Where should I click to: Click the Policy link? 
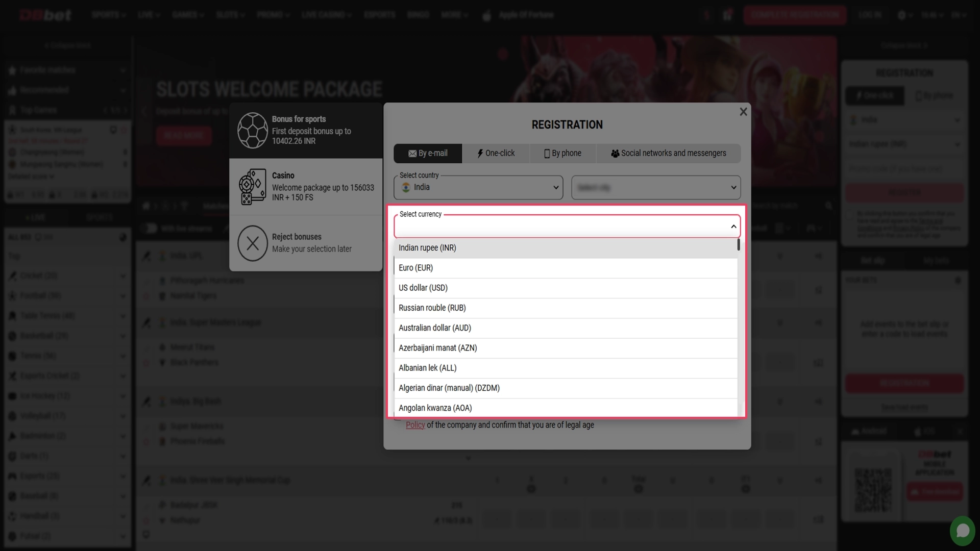point(414,424)
